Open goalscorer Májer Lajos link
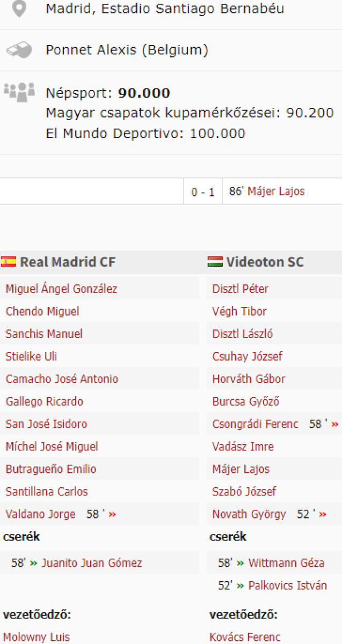Screen dimensions: 342x644 (x=276, y=192)
